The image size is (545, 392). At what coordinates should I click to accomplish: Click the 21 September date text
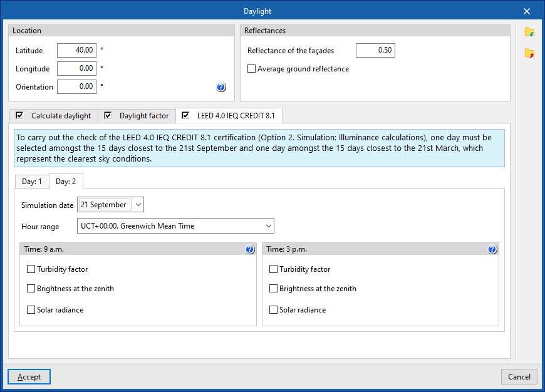point(103,205)
